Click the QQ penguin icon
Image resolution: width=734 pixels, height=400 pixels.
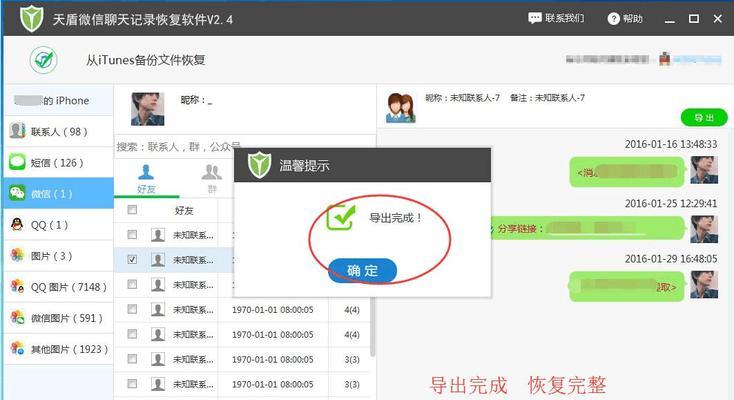(17, 224)
